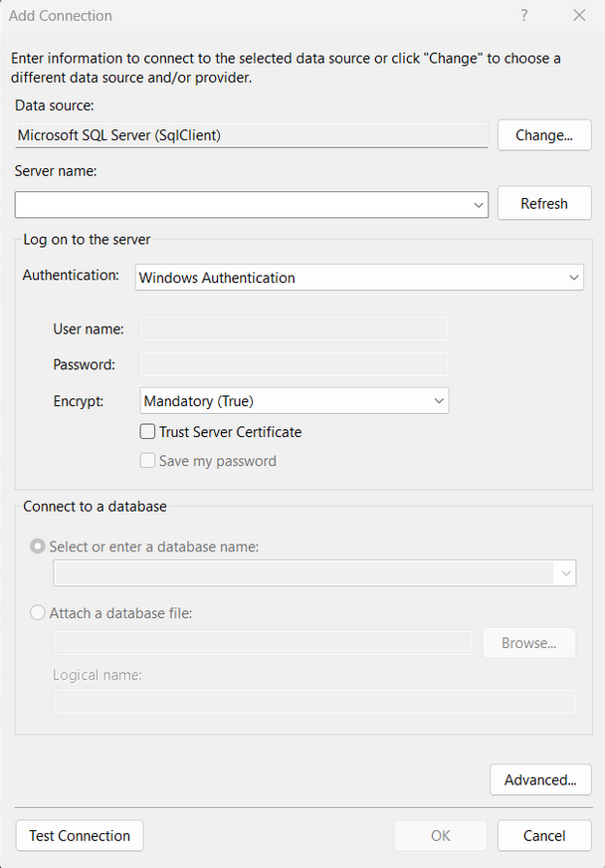Click the Change data source button

(x=544, y=135)
